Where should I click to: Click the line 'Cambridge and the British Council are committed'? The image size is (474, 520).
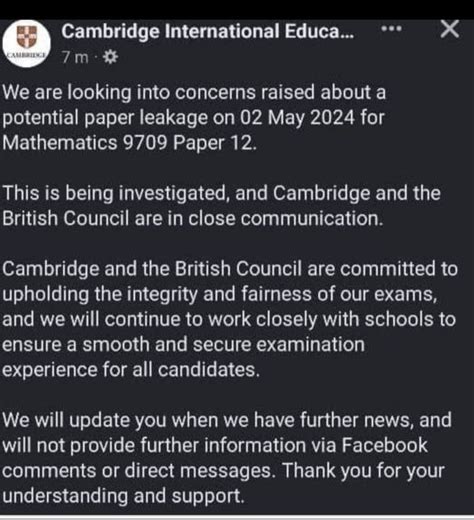230,269
